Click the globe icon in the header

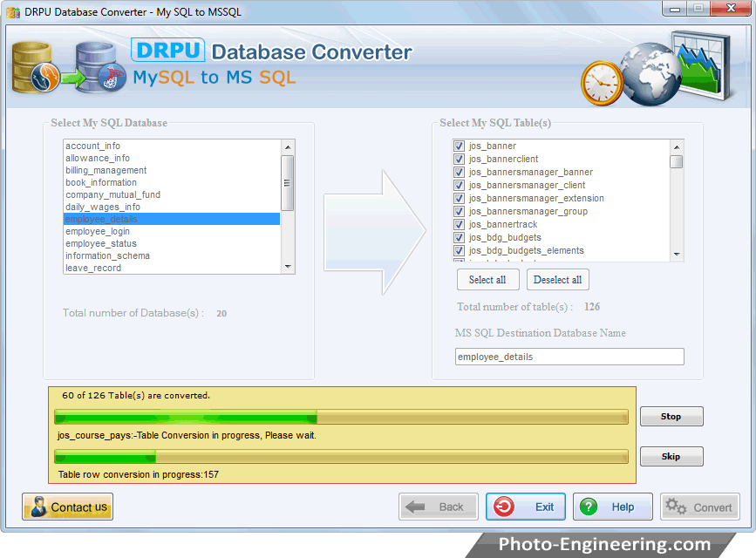(650, 73)
